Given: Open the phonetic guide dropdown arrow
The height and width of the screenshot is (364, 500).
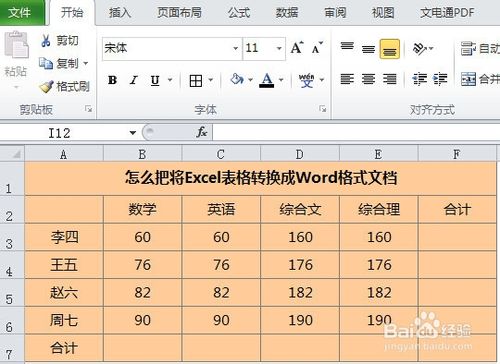Looking at the screenshot, I should coord(322,80).
